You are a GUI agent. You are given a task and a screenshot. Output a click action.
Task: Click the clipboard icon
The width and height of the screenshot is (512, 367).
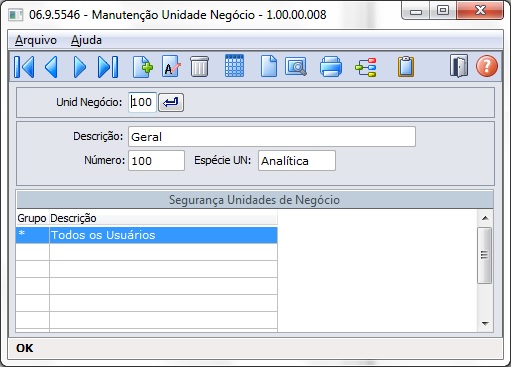[x=406, y=67]
